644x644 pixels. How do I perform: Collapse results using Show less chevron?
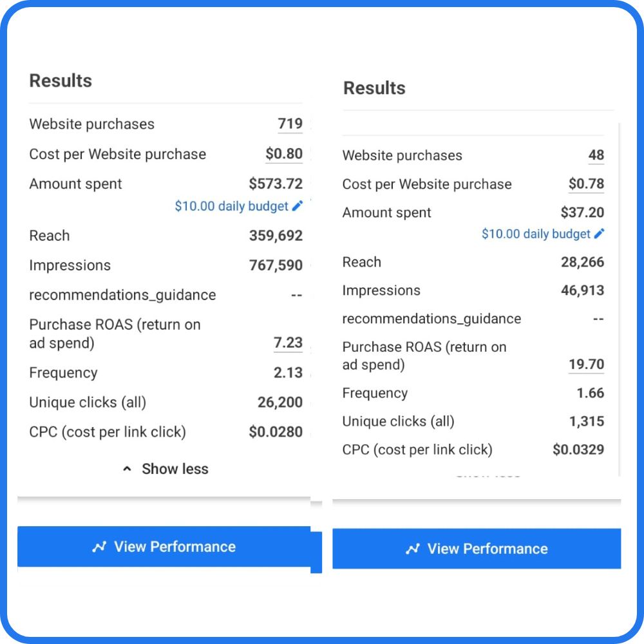point(128,469)
